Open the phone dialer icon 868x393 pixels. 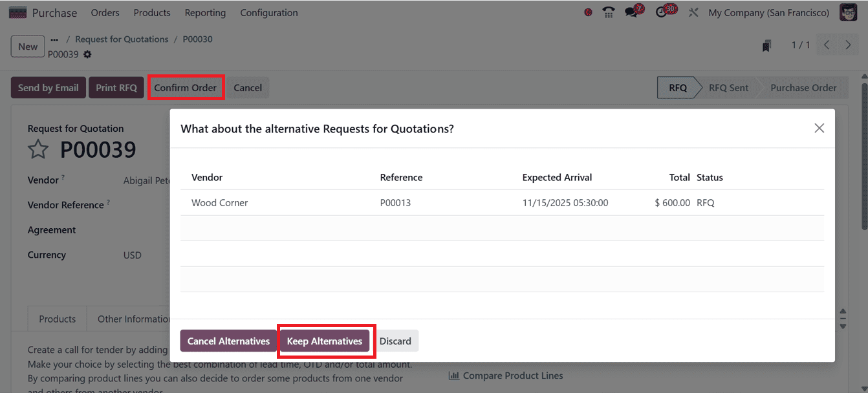608,12
